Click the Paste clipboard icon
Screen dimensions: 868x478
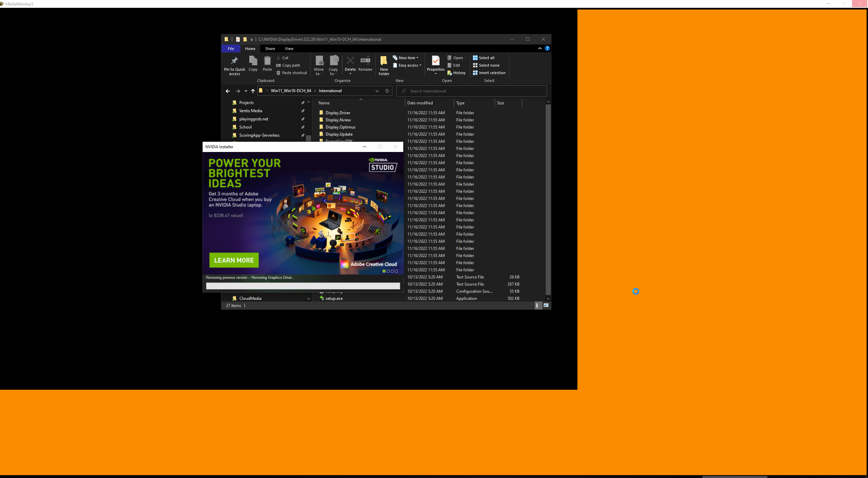click(267, 61)
